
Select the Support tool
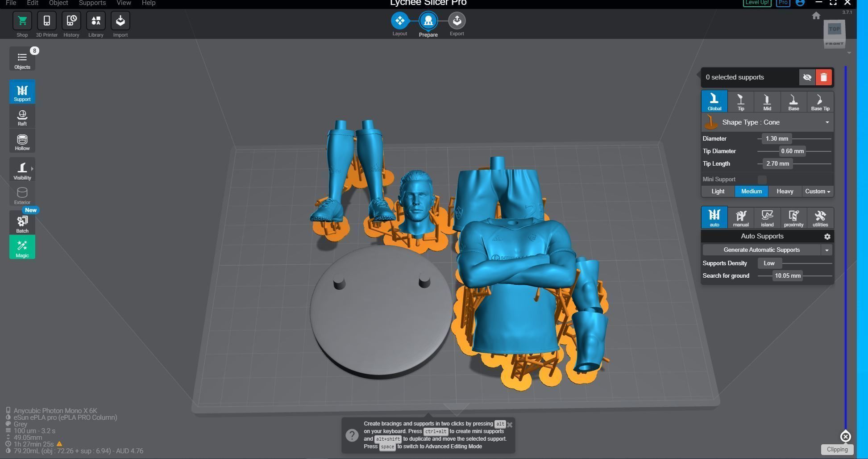tap(22, 92)
